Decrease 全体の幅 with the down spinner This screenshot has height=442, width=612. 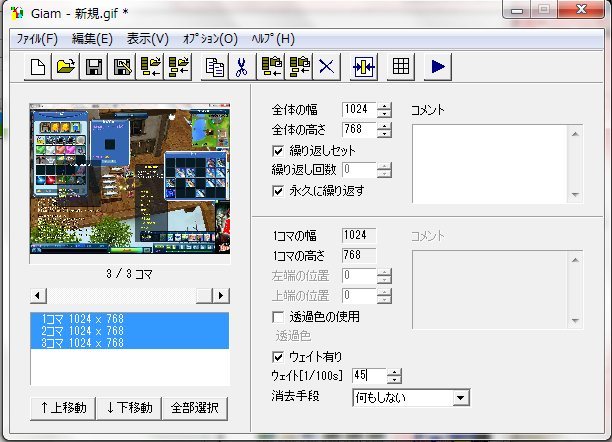384,114
